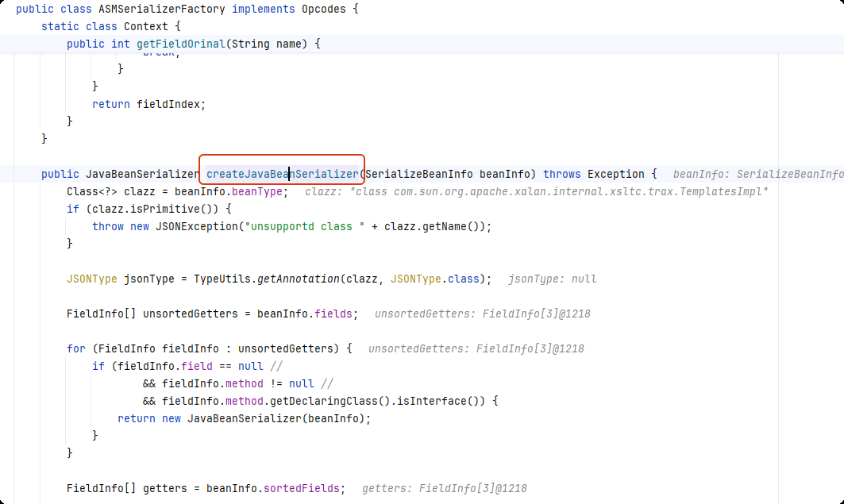
Task: Click 'fieldInfo.field == null' condition
Action: pyautogui.click(x=191, y=366)
